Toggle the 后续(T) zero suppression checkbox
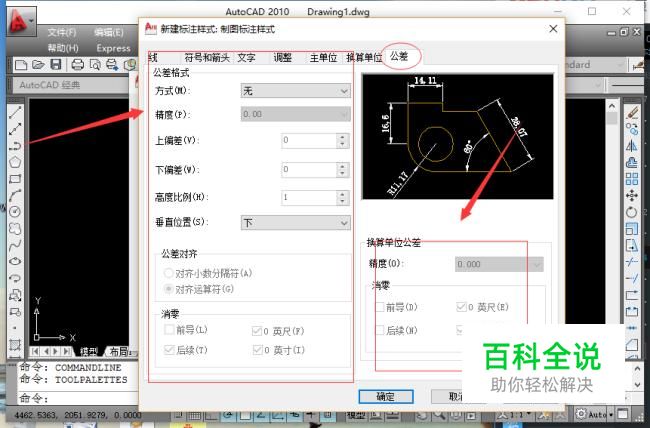Screen dimensions: 650x428 pos(169,350)
